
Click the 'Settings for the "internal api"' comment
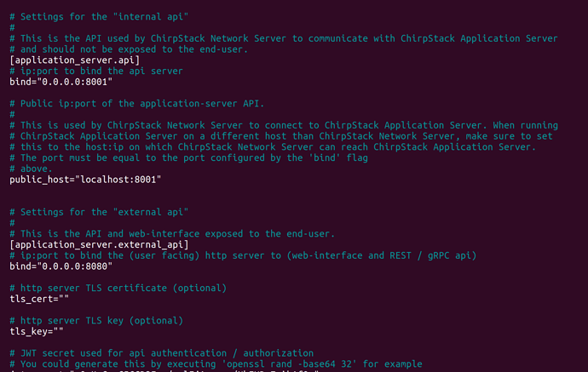point(99,17)
